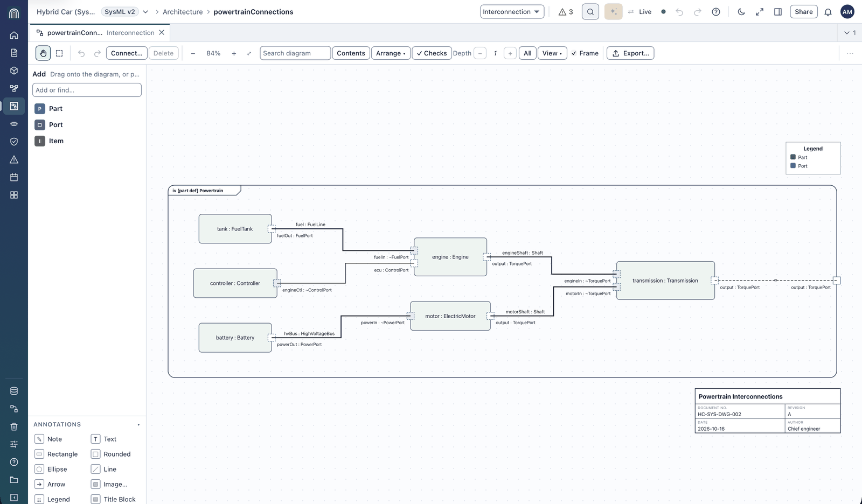Open the Arrange dropdown menu
Screen dimensions: 862x504
point(391,53)
